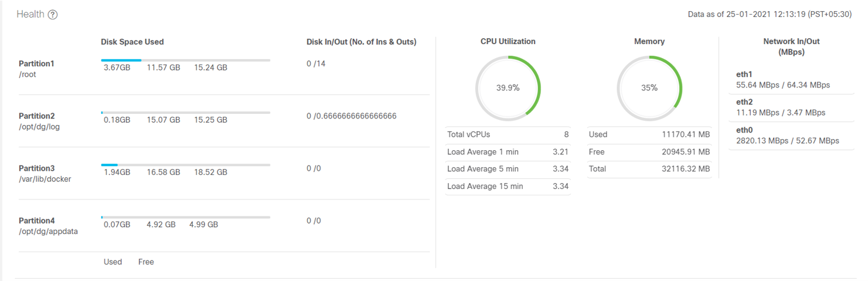Click the CPU Utilization donut chart

508,88
